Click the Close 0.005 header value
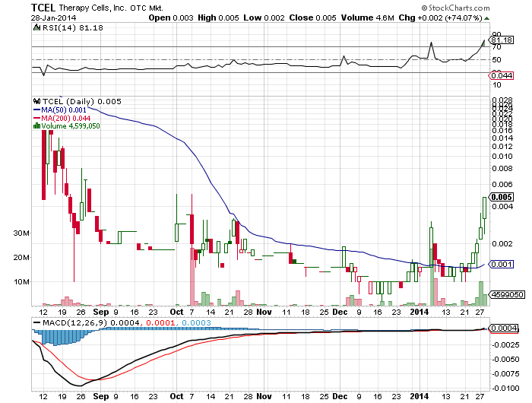 click(312, 18)
